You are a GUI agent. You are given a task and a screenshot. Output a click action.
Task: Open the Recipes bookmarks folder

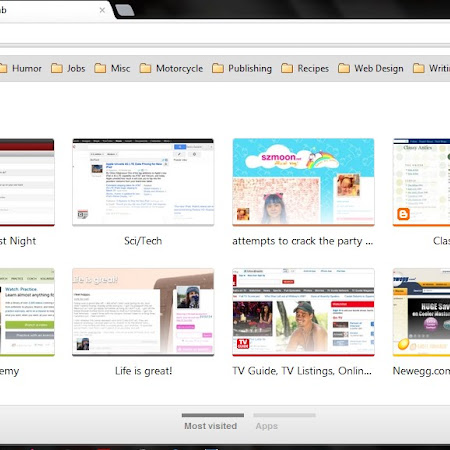coord(305,68)
